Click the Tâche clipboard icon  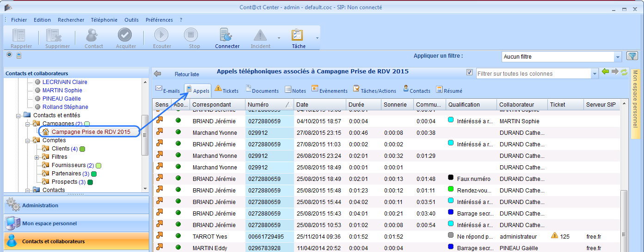298,35
